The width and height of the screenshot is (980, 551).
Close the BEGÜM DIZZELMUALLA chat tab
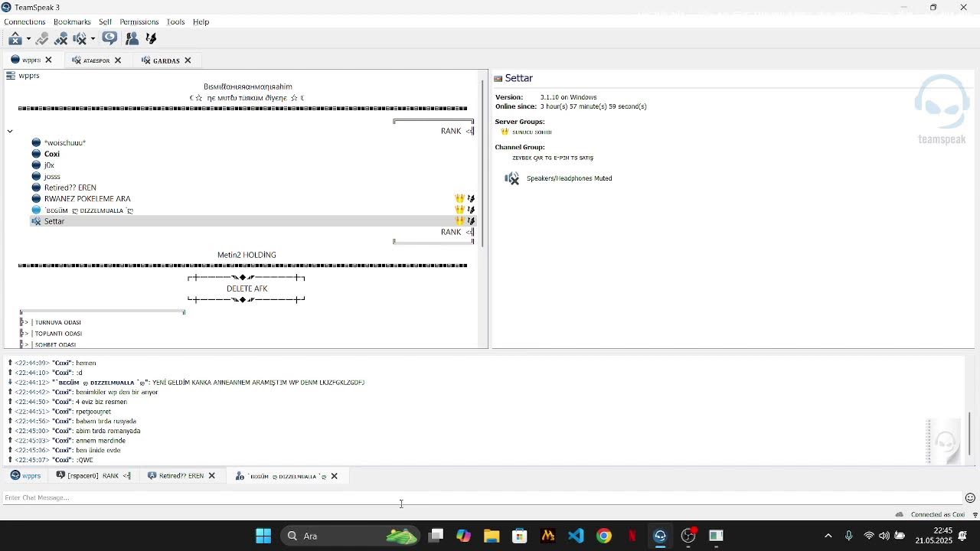pos(334,476)
